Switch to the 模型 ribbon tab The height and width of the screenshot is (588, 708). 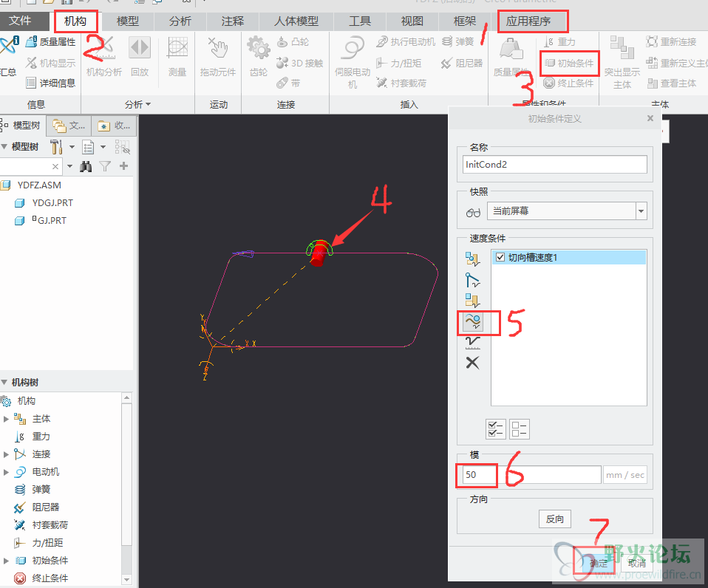(x=127, y=21)
